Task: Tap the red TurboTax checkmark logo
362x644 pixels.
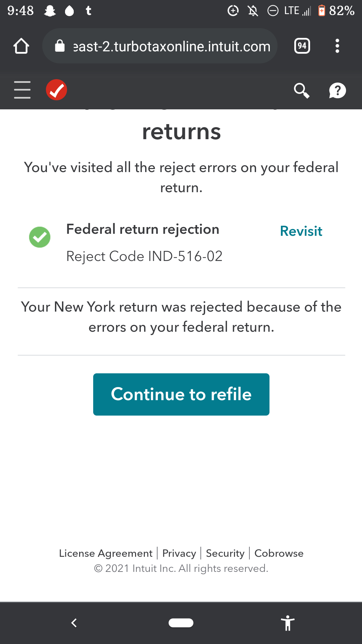Action: tap(56, 90)
